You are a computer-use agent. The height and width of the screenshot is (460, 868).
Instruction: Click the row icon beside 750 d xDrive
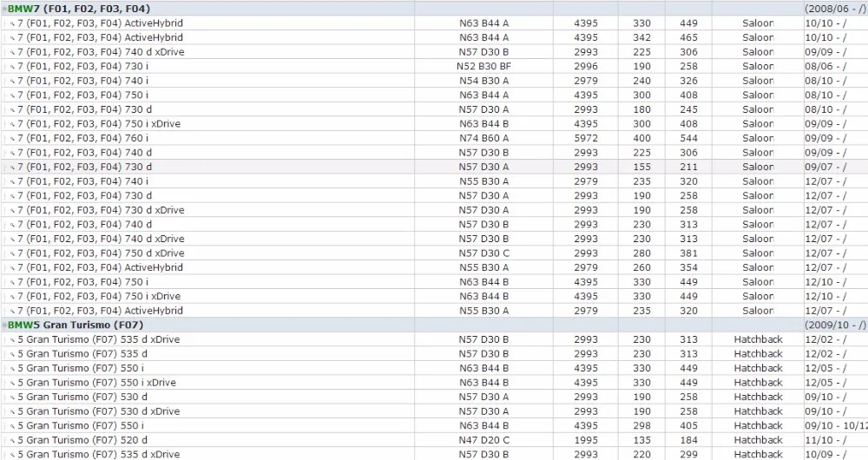click(12, 253)
